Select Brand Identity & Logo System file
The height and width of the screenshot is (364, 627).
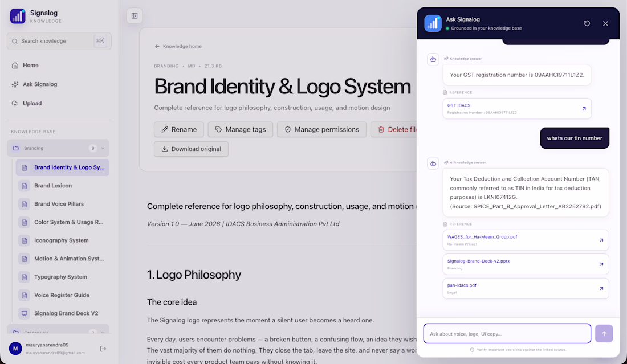[62, 167]
